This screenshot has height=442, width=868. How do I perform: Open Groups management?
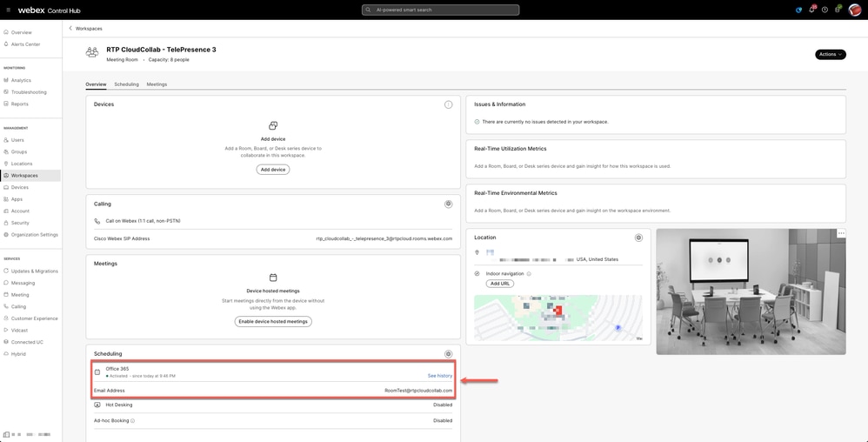(x=19, y=151)
